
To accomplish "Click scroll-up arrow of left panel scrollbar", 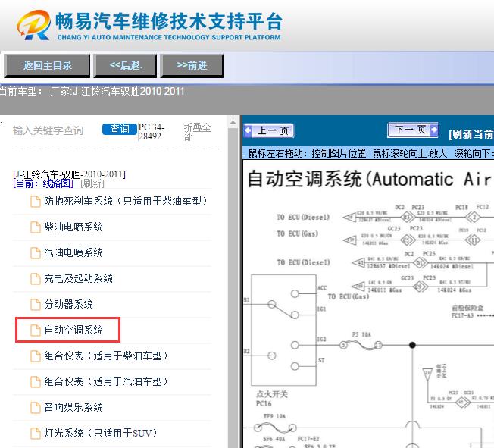I will (233, 122).
